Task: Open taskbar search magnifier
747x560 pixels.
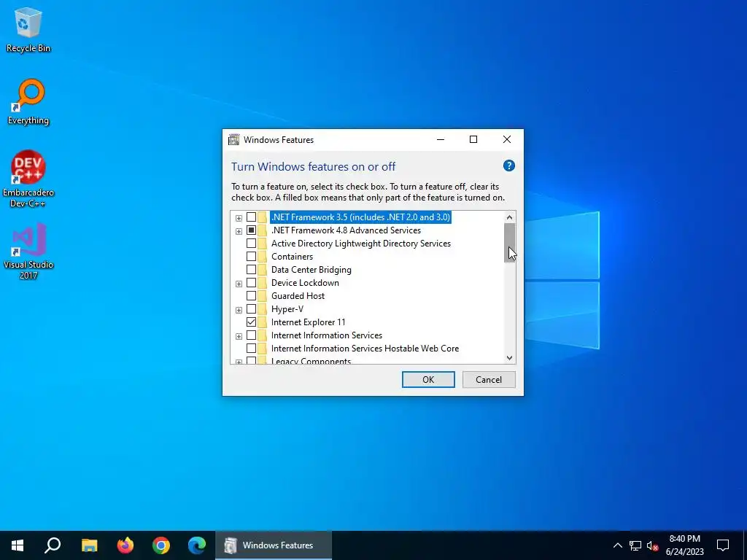Action: coord(53,545)
